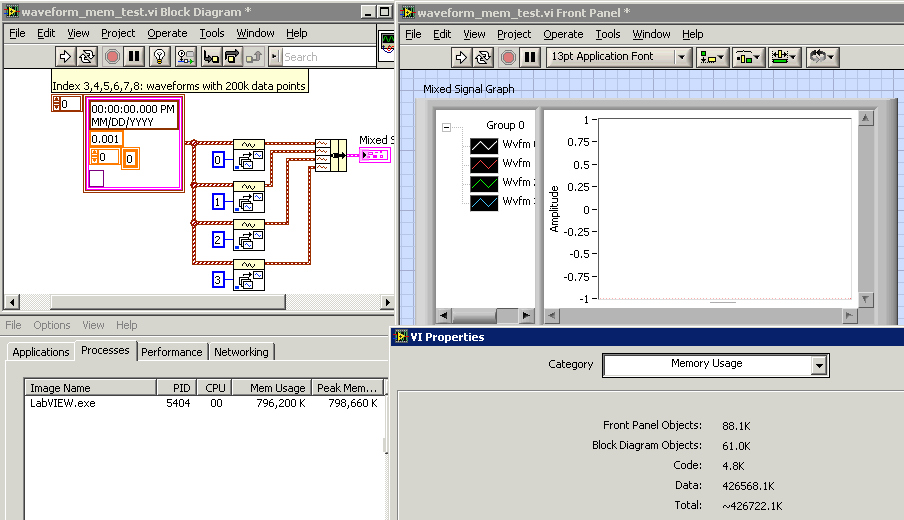Open Align Objects dropdown
The image size is (904, 520).
[x=711, y=57]
